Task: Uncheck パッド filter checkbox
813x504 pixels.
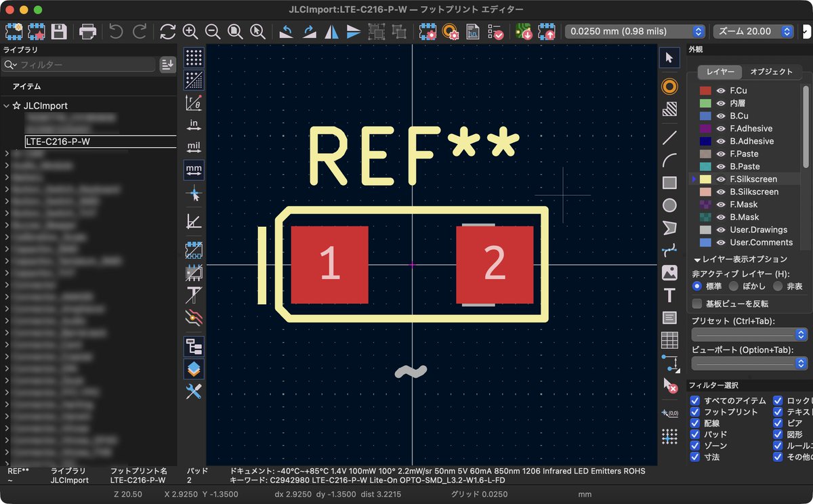Action: (694, 434)
